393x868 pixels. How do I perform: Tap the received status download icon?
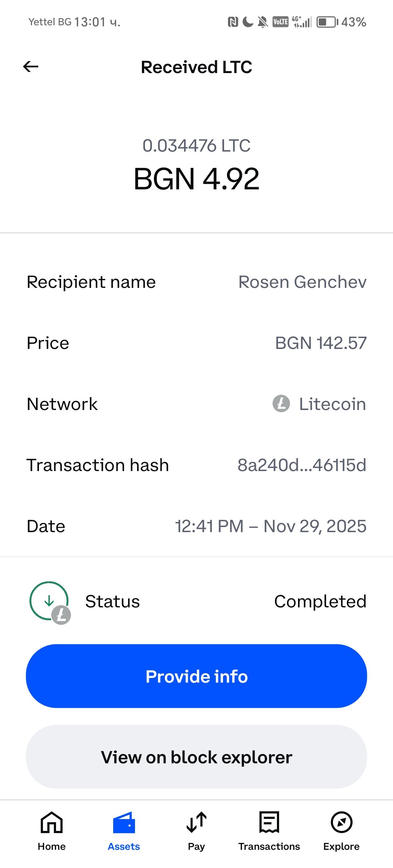[49, 600]
